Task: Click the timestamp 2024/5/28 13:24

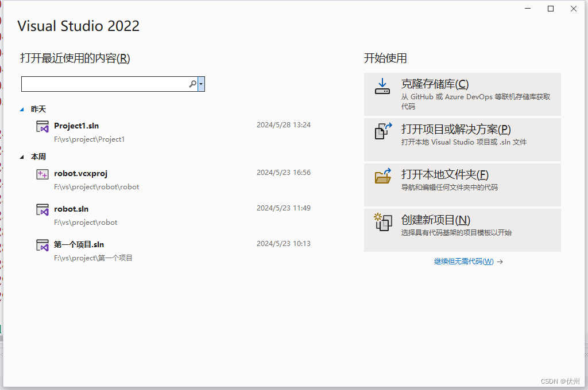Action: (284, 125)
